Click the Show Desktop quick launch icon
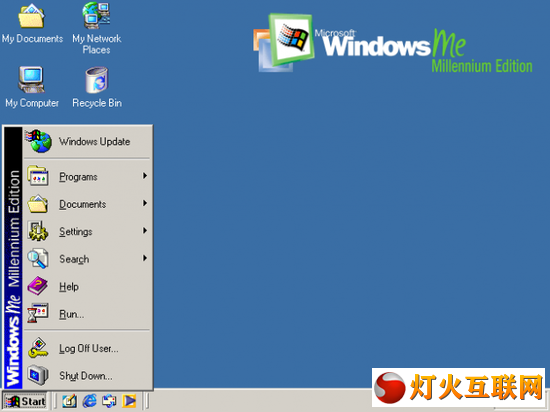550x412 pixels. point(69,401)
